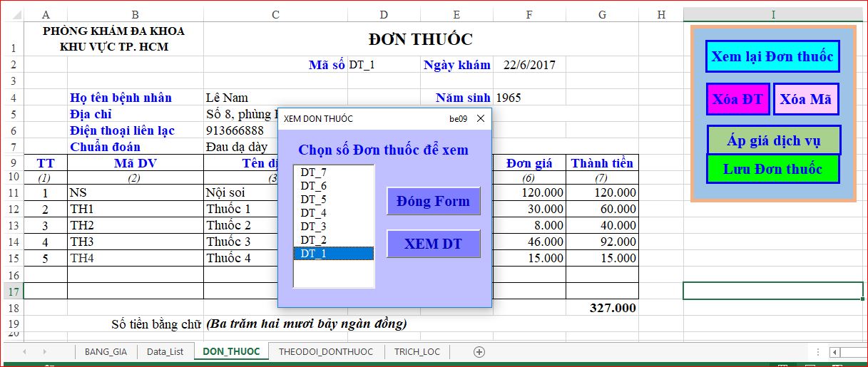Click the horizontal scrollbar left arrow
This screenshot has width=868, height=367.
point(834,352)
